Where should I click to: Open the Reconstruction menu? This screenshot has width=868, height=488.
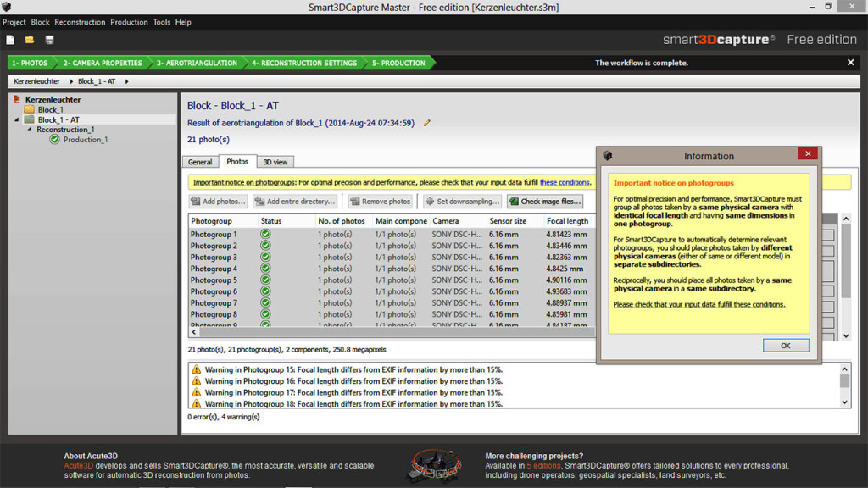(80, 22)
